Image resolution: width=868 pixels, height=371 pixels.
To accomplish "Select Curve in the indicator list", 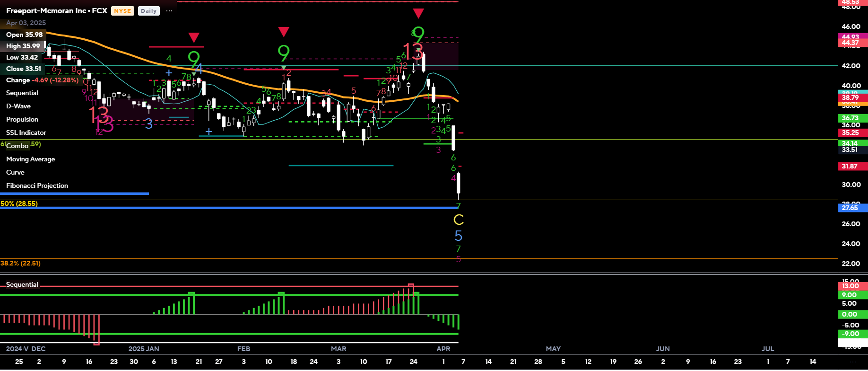I will click(15, 173).
